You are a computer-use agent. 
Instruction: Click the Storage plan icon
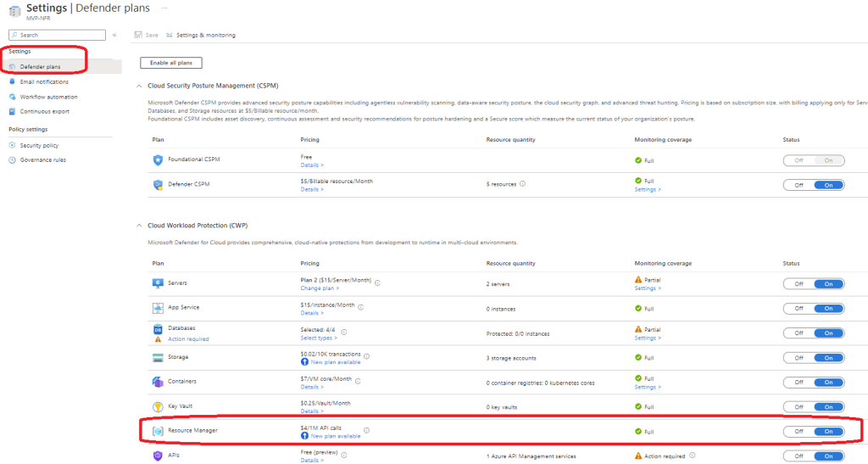coord(158,358)
